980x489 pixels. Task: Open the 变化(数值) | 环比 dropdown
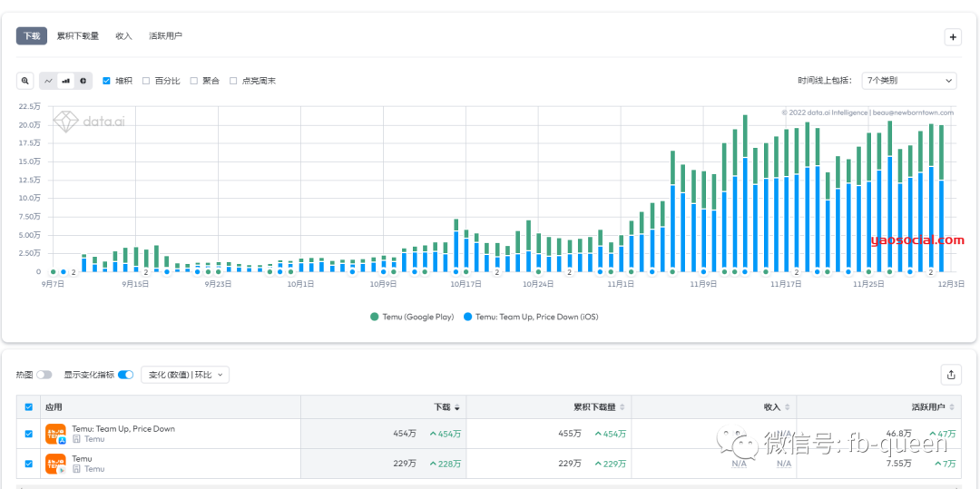tap(186, 375)
